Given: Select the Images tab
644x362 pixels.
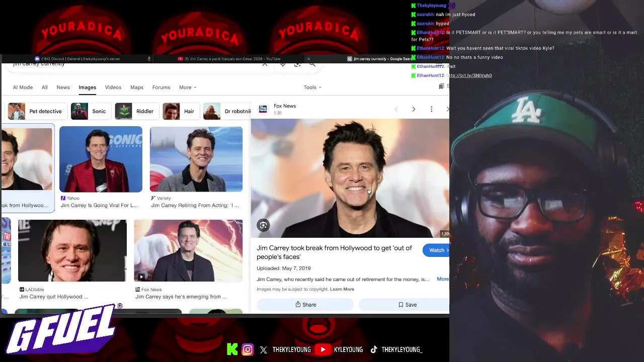Looking at the screenshot, I should (x=87, y=87).
